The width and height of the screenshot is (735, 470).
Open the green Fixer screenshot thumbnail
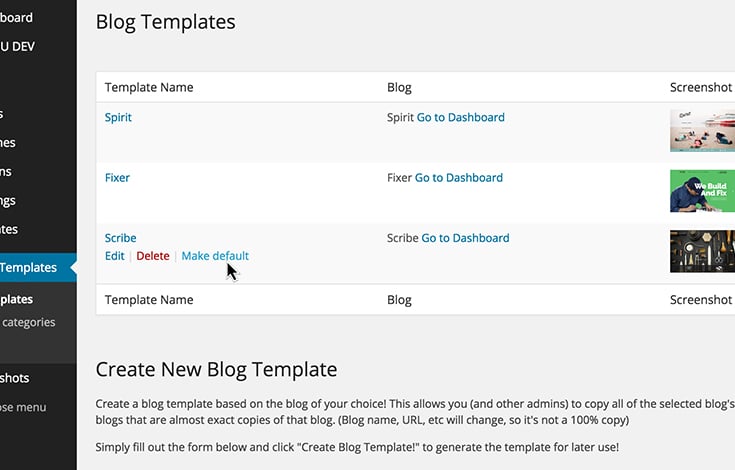point(702,191)
